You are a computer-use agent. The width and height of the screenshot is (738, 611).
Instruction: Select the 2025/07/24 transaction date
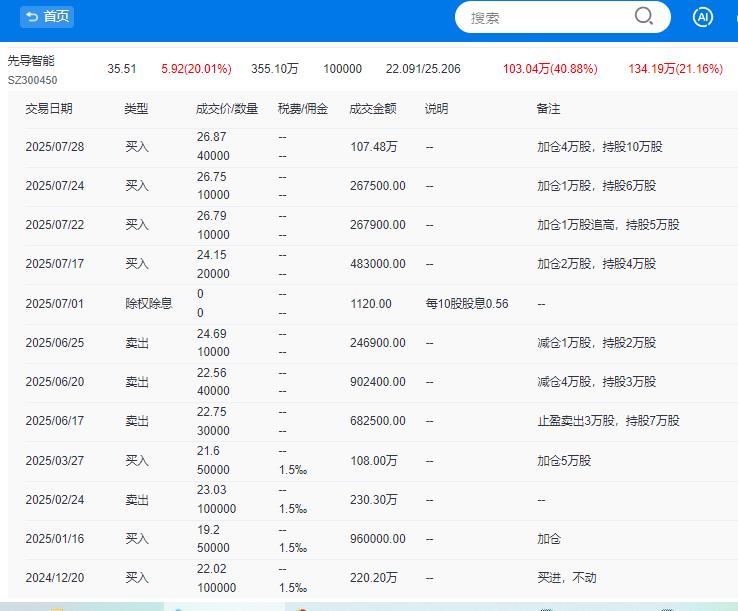pyautogui.click(x=55, y=186)
